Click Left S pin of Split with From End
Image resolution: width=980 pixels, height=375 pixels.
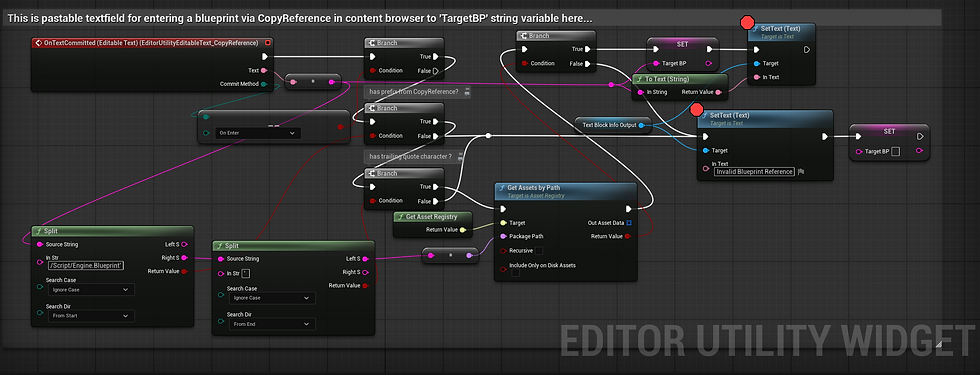click(366, 258)
